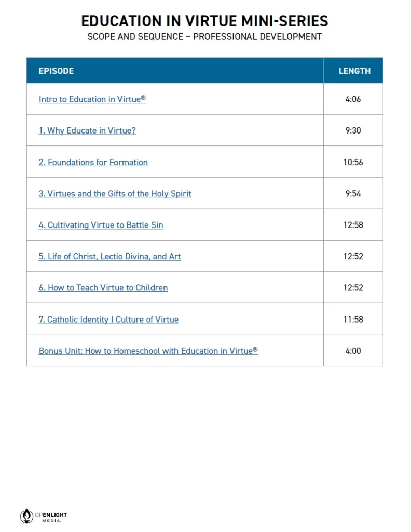Open episode 1, Why Educate in Virtue?
The width and height of the screenshot is (411, 532).
pos(87,130)
